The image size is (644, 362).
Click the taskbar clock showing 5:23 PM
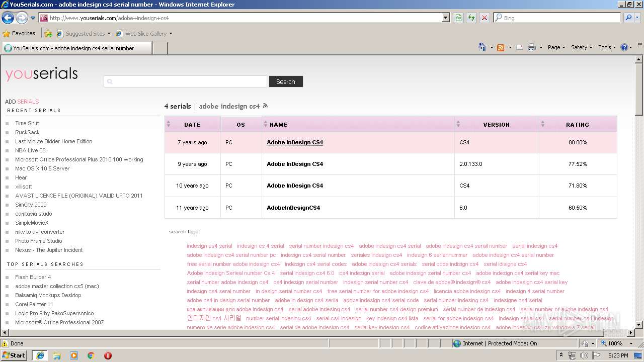618,355
